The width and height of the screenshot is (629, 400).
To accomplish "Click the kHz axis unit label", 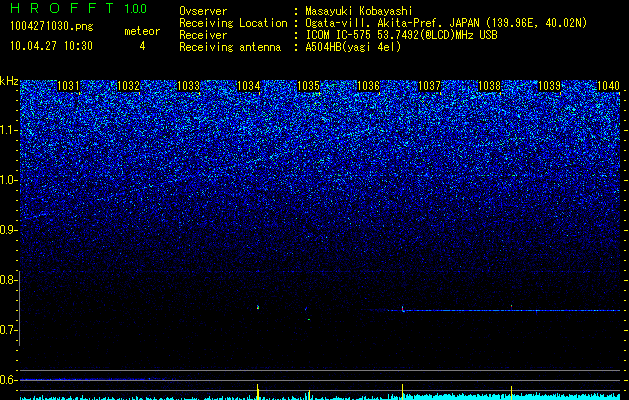I will coord(9,81).
